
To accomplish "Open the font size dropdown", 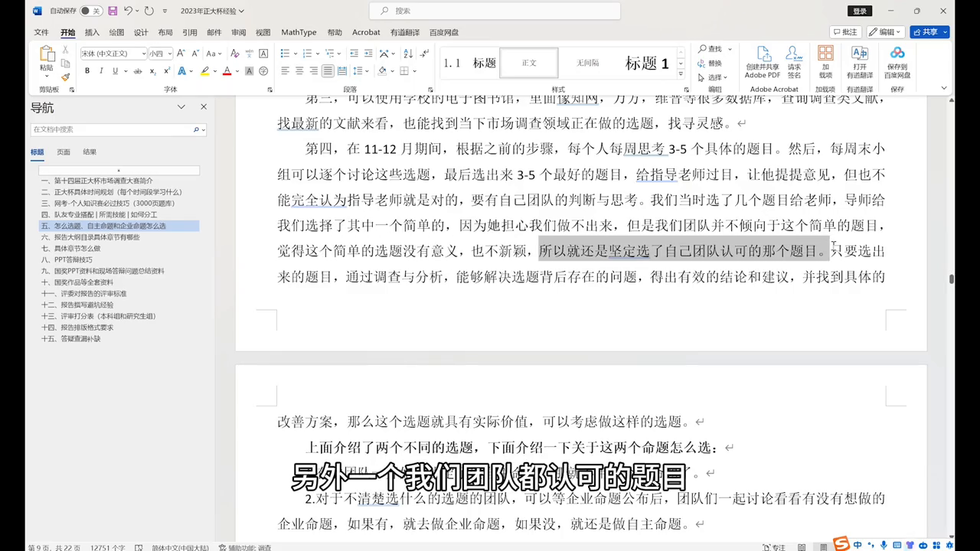I will [169, 54].
